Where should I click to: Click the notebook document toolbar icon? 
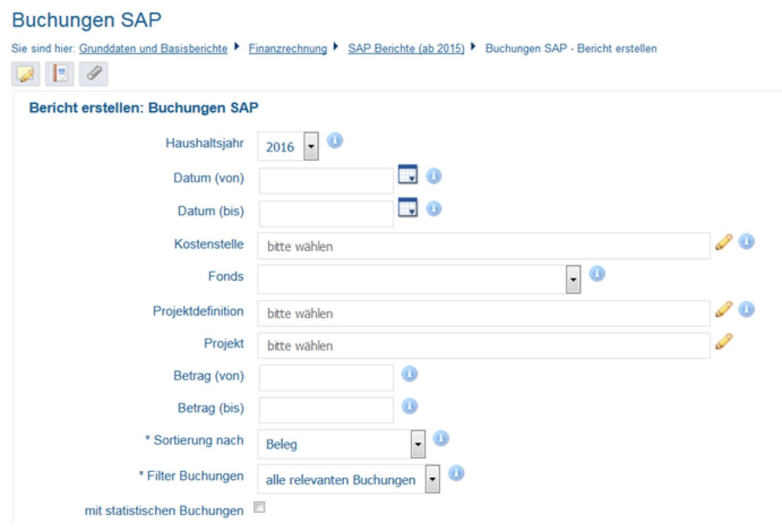60,74
